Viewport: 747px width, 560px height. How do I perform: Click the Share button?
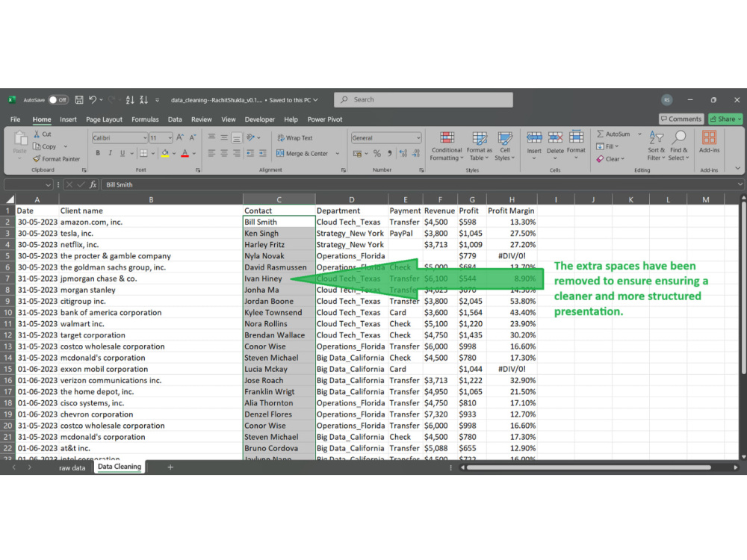coord(725,119)
